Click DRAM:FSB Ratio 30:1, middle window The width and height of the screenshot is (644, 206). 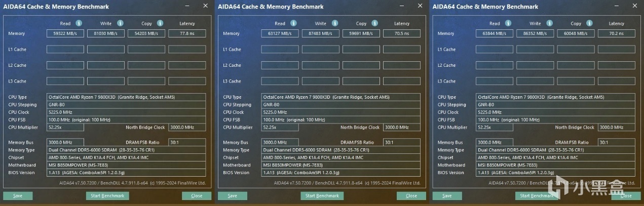coord(402,143)
